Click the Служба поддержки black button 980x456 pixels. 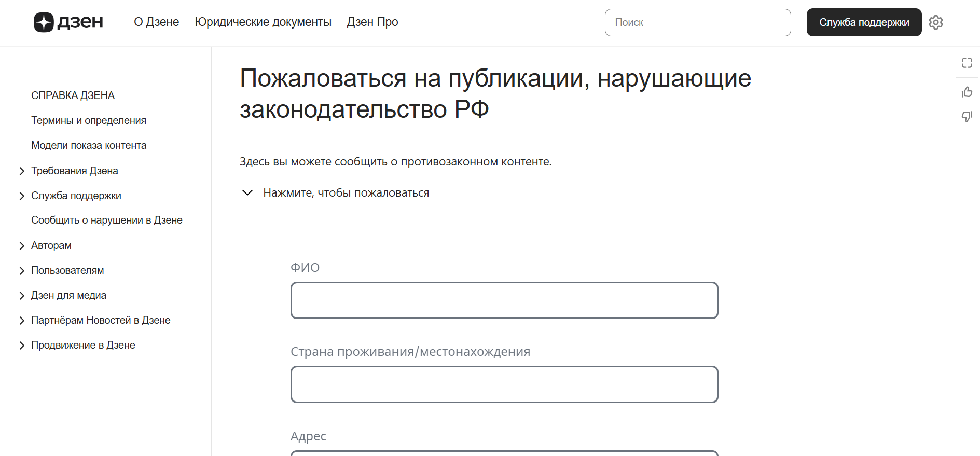(x=864, y=22)
